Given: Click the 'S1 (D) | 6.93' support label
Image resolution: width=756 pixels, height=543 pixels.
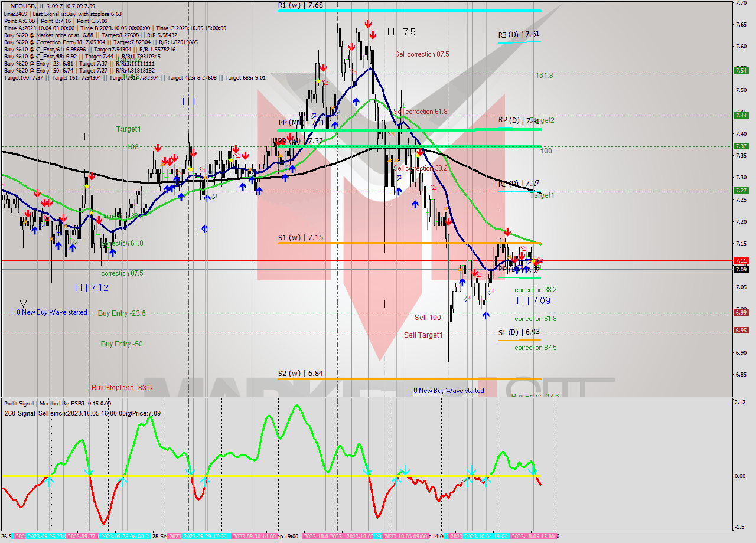Looking at the screenshot, I should coord(519,333).
